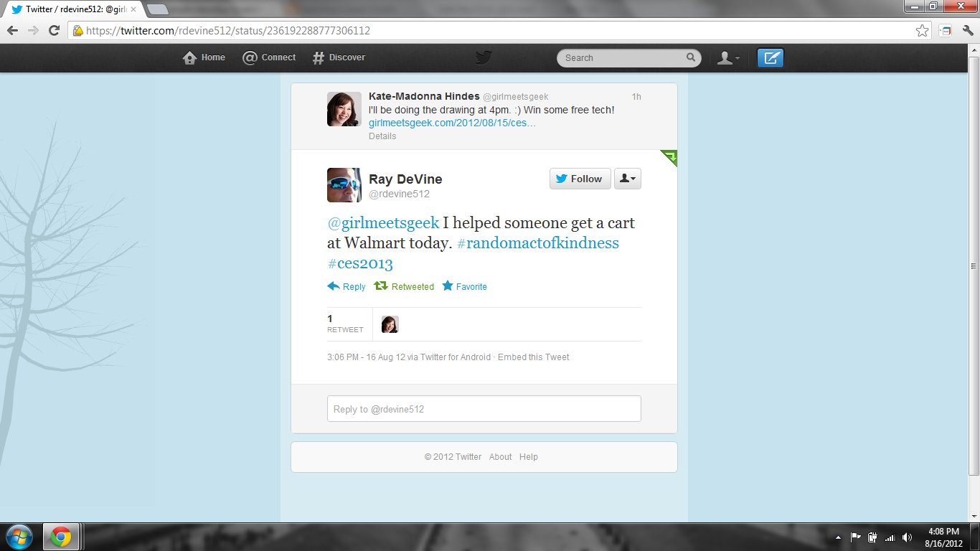Open the Action Center flag icon
980x551 pixels.
click(x=856, y=537)
